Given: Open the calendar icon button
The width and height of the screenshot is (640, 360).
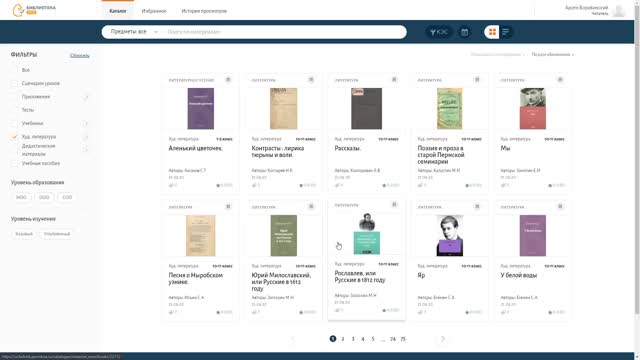Looking at the screenshot, I should point(464,32).
